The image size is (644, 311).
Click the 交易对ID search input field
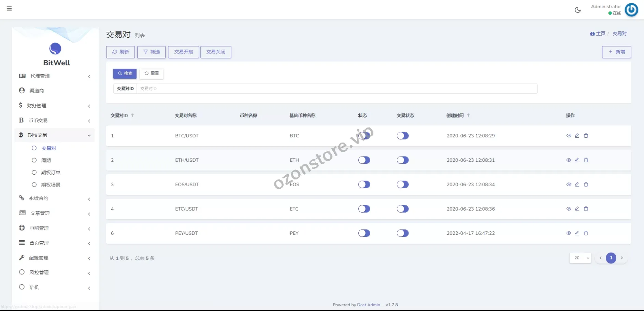point(336,89)
